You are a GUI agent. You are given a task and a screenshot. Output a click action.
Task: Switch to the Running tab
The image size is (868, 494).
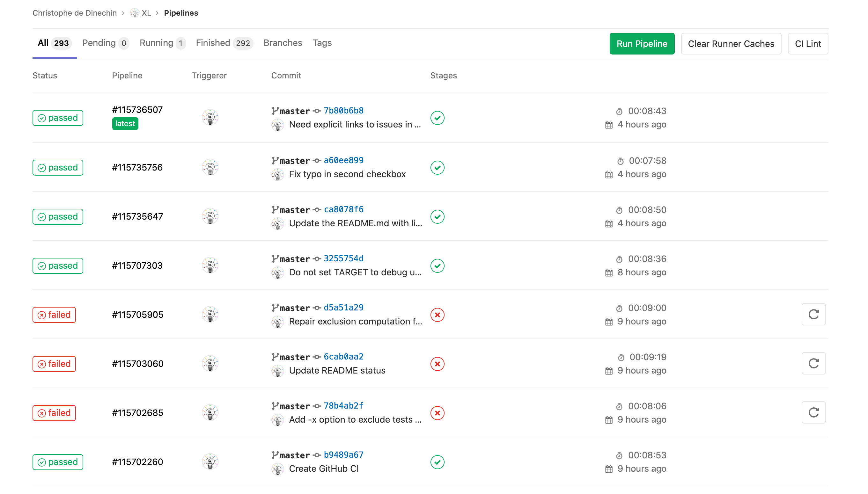[x=162, y=43]
